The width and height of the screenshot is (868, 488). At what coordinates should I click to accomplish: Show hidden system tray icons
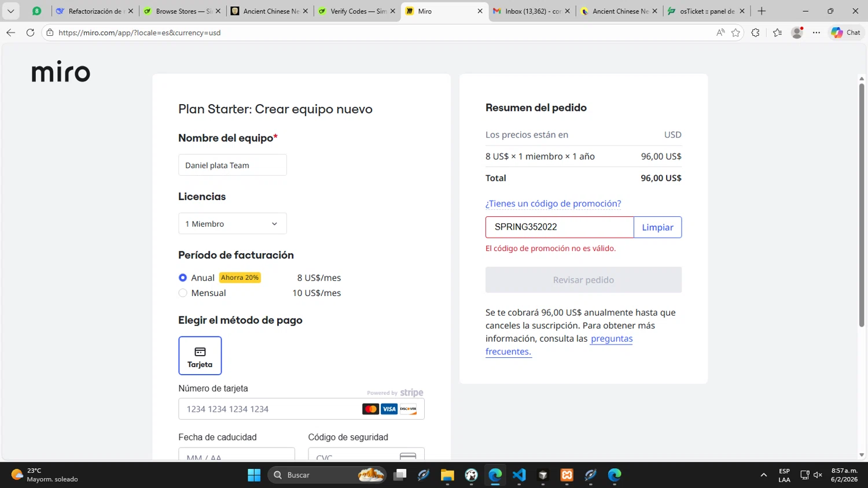(x=764, y=475)
